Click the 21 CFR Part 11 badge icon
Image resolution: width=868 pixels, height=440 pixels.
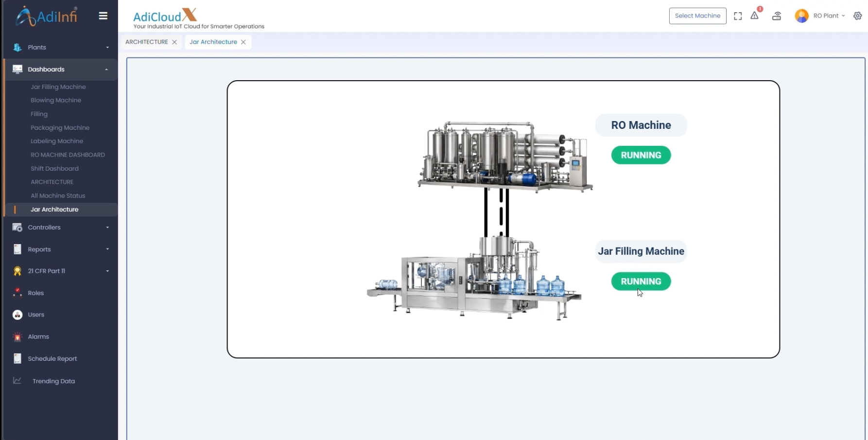[17, 271]
